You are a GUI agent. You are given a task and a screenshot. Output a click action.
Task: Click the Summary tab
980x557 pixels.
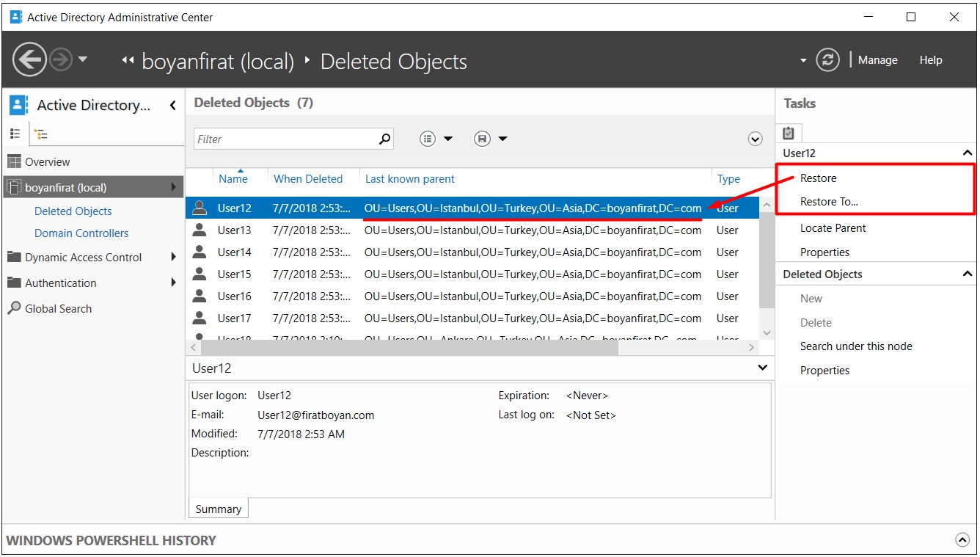(218, 509)
